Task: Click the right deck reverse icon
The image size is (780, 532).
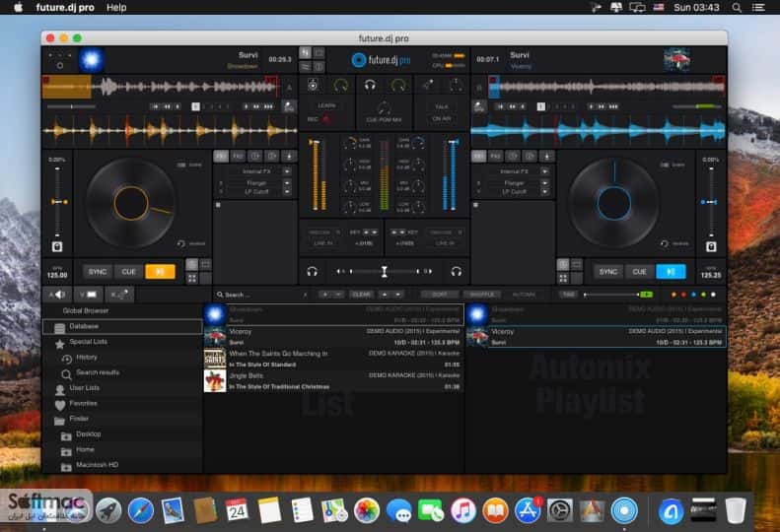Action: 664,243
